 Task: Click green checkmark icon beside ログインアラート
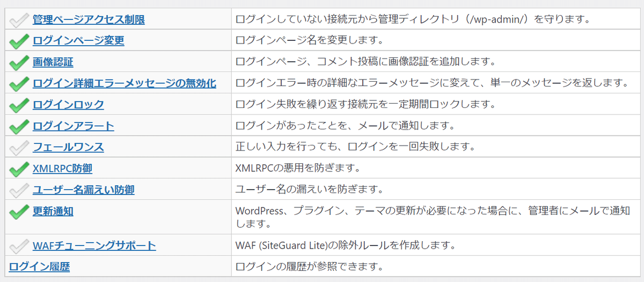pos(19,127)
